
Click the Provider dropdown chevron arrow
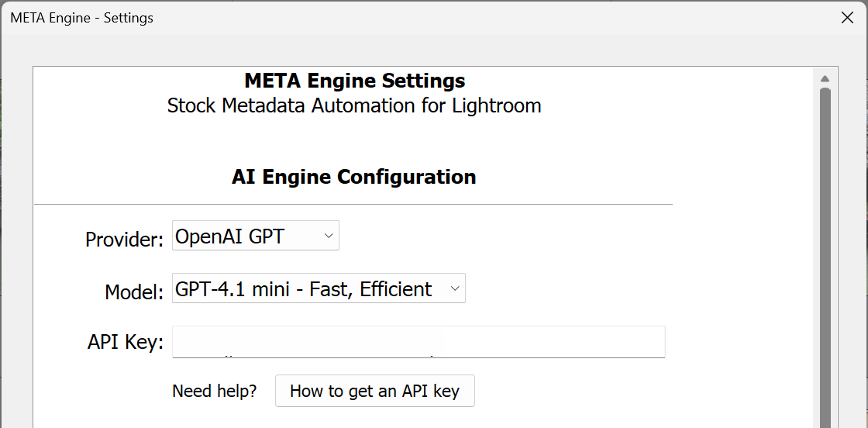click(x=329, y=236)
